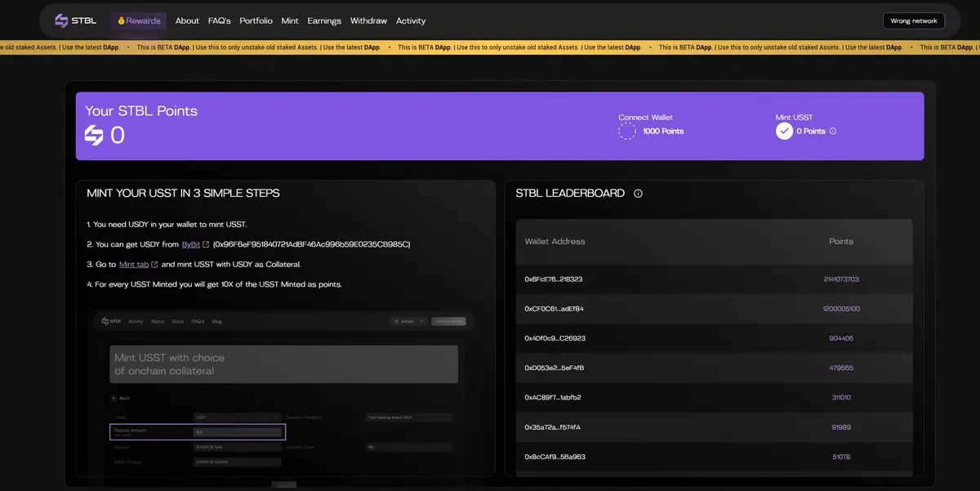The width and height of the screenshot is (980, 491).
Task: Open STBL Leaderboard info icon
Action: point(639,194)
